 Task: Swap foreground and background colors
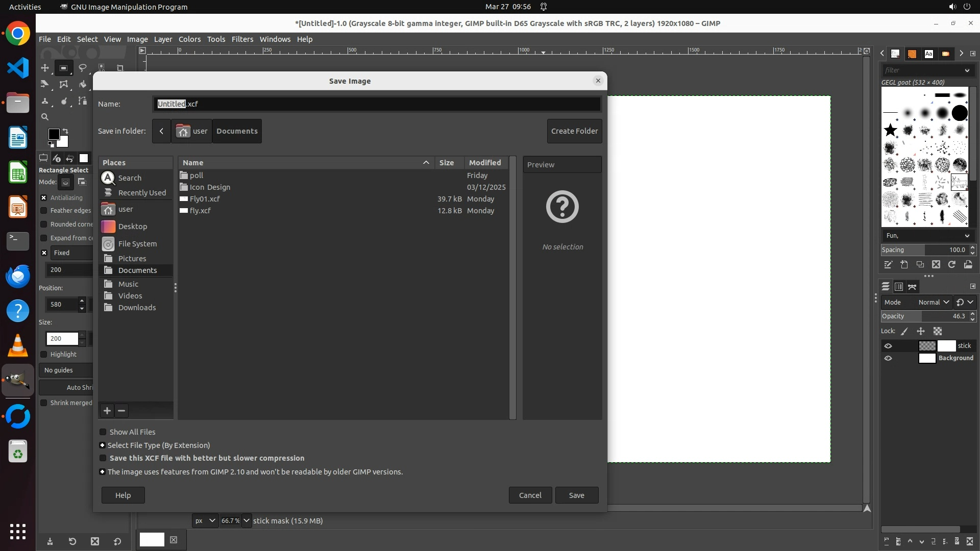click(x=65, y=131)
